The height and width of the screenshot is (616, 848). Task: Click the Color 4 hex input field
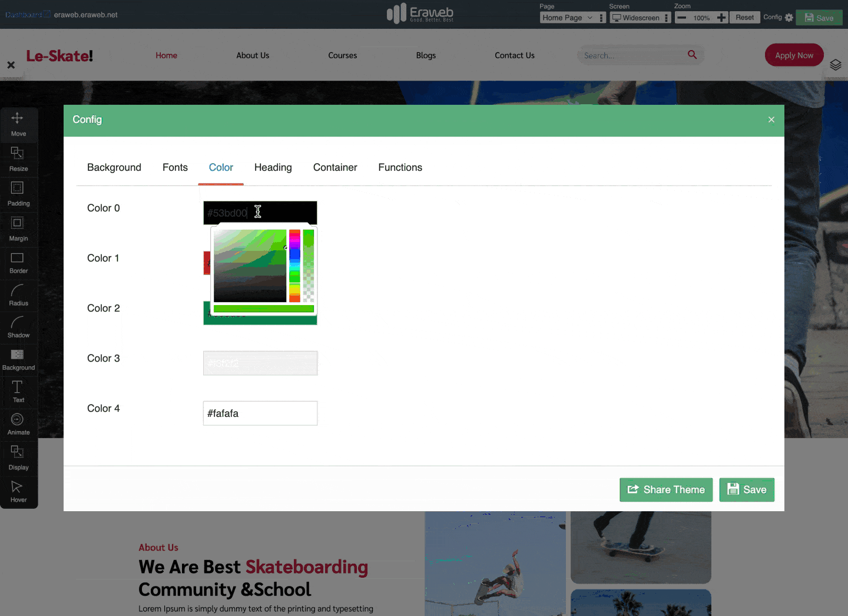tap(260, 413)
